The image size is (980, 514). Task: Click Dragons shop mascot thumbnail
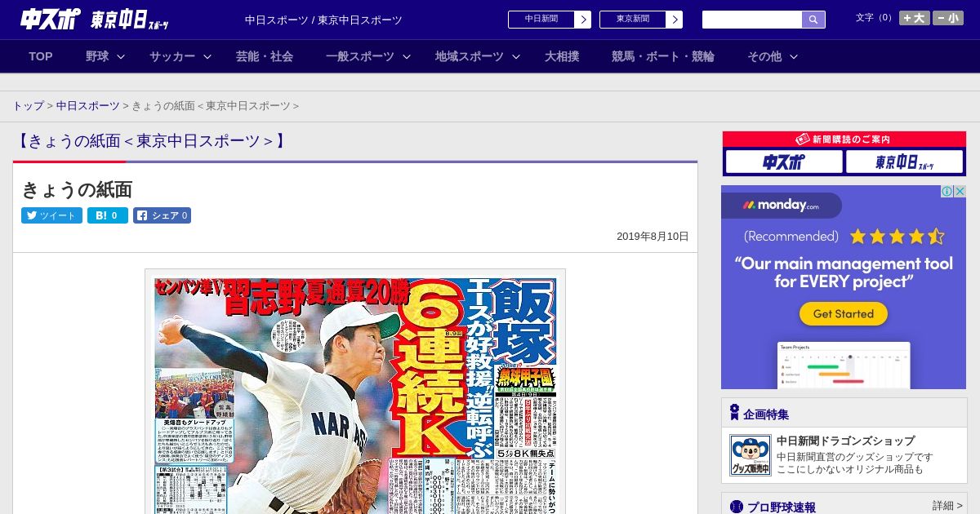(750, 455)
